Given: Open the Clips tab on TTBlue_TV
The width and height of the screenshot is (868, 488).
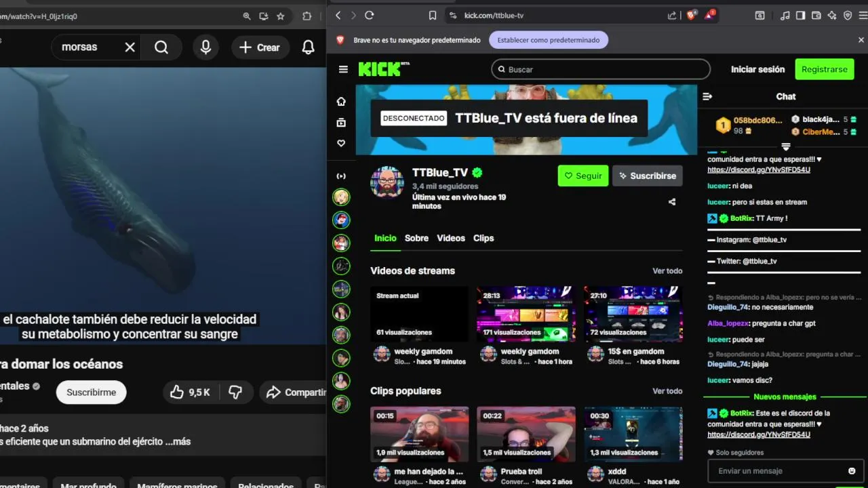Looking at the screenshot, I should coord(484,238).
